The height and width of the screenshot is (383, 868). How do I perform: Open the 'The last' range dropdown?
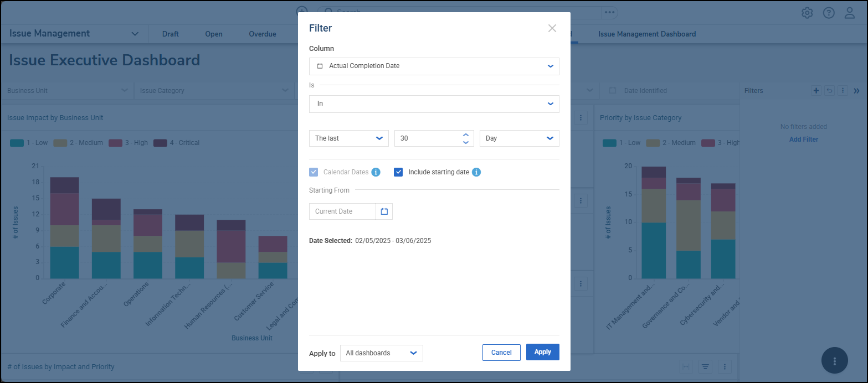(348, 138)
